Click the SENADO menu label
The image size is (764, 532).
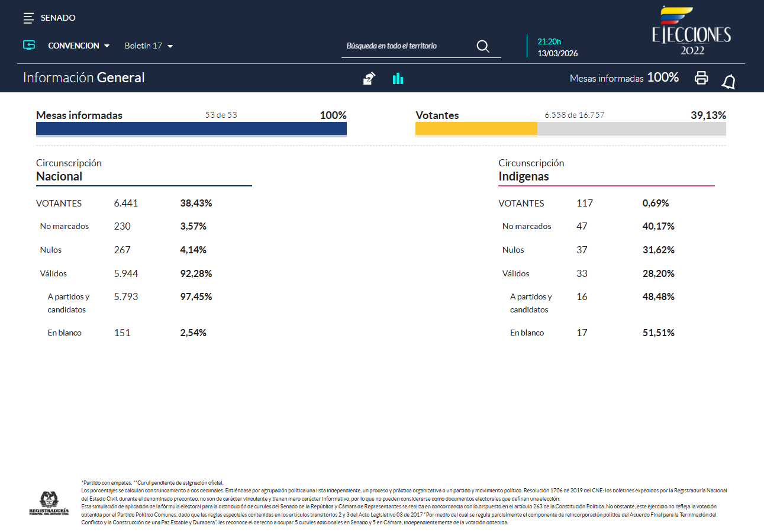(x=58, y=18)
